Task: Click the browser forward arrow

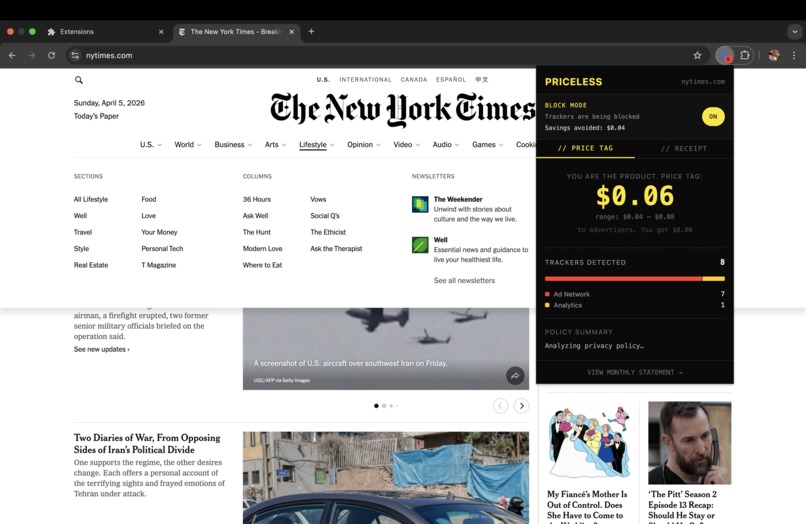Action: [x=32, y=55]
